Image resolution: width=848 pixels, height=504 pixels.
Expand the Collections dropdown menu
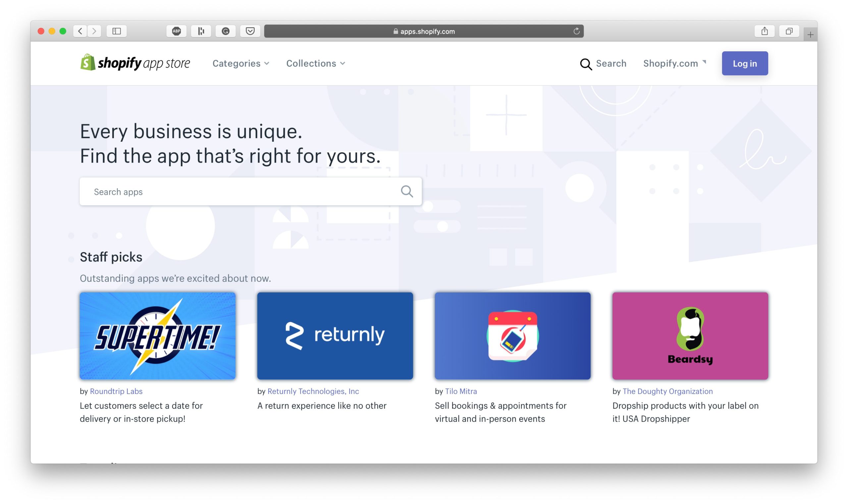pos(315,63)
